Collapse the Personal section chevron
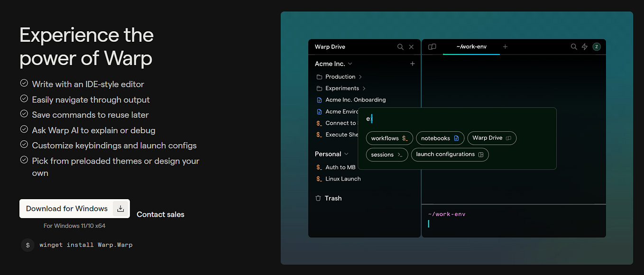 [x=347, y=154]
